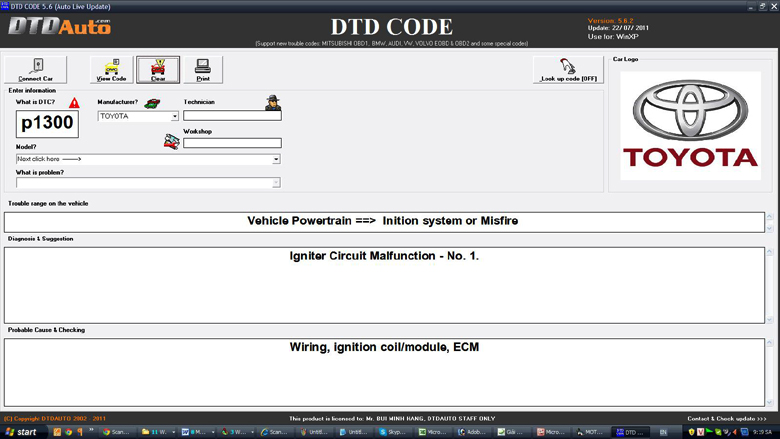Click 'Vehicle Powertrain ==> Inition system or Misfire' text
Image resolution: width=780 pixels, height=439 pixels.
point(383,221)
